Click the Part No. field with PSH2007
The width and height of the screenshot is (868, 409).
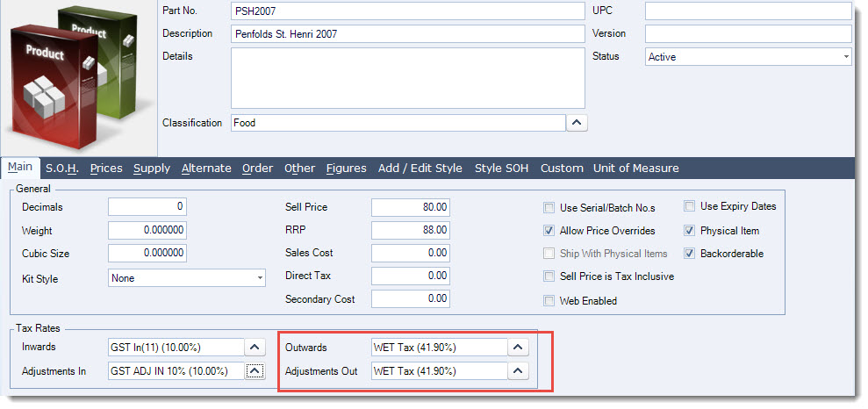pyautogui.click(x=408, y=11)
